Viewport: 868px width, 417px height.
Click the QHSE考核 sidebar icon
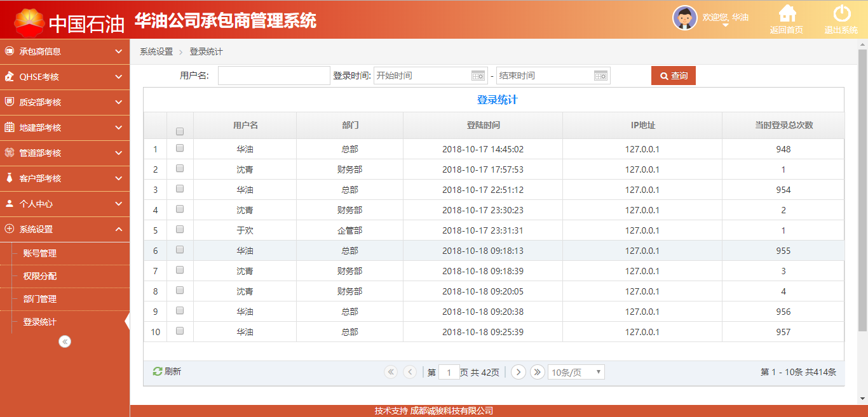(x=9, y=77)
